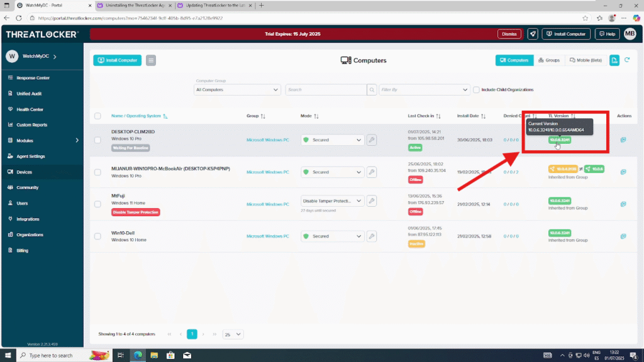
Task: Select the MIJANUR-WIN10PRO row checkbox
Action: (97, 172)
